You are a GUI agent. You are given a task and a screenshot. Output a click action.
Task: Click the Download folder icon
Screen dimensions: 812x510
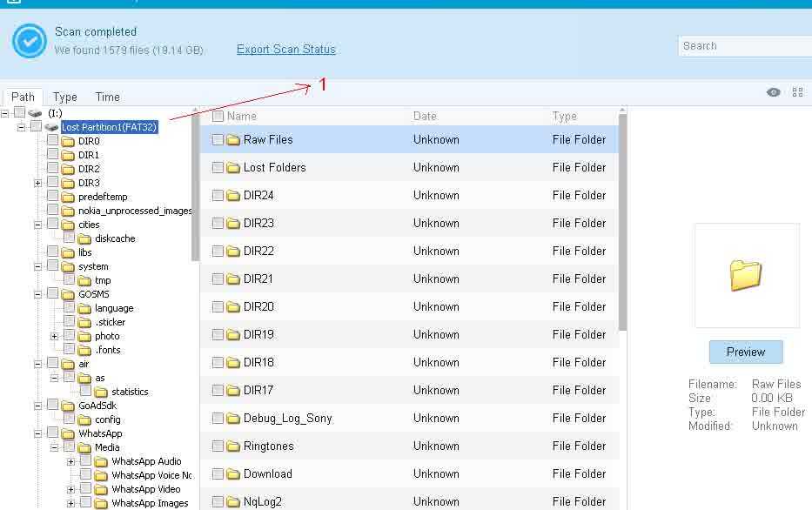pyautogui.click(x=233, y=474)
